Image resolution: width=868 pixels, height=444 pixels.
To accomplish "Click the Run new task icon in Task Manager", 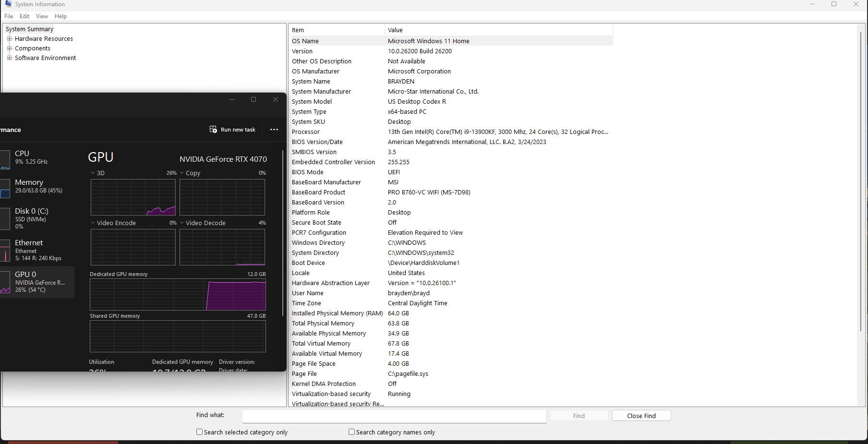I will [213, 130].
